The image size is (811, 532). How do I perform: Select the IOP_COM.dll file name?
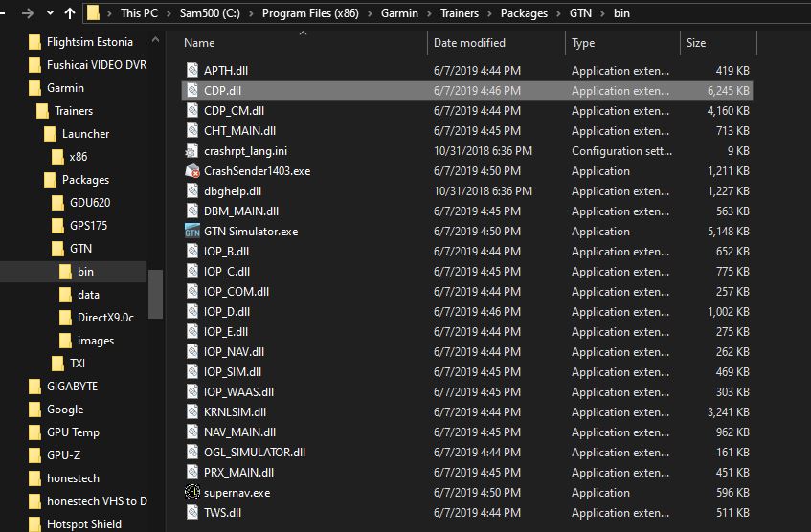pyautogui.click(x=237, y=292)
